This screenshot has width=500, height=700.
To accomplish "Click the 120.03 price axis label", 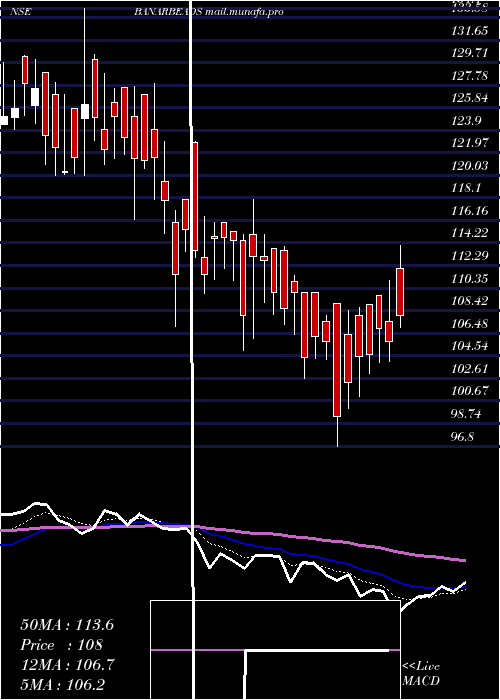I will pos(469,166).
